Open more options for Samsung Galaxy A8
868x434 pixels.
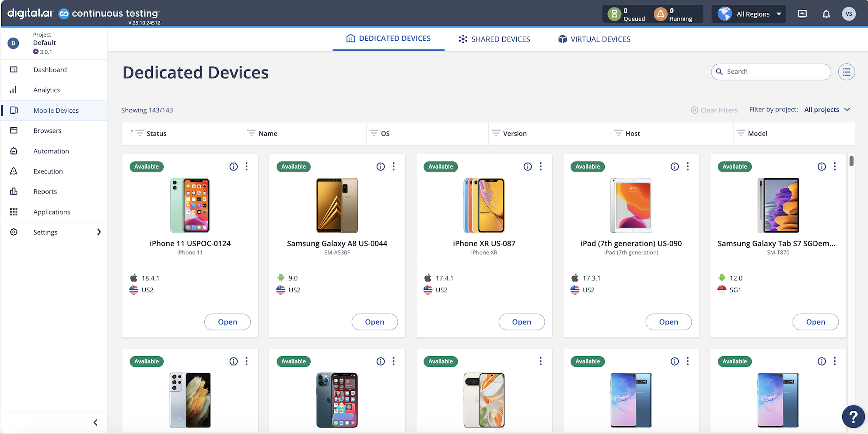394,167
